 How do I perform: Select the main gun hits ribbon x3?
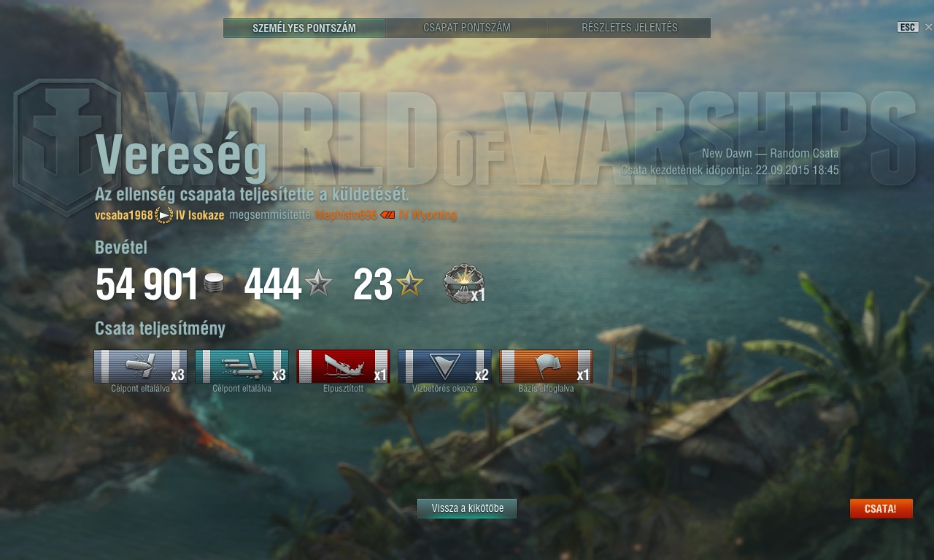[140, 366]
